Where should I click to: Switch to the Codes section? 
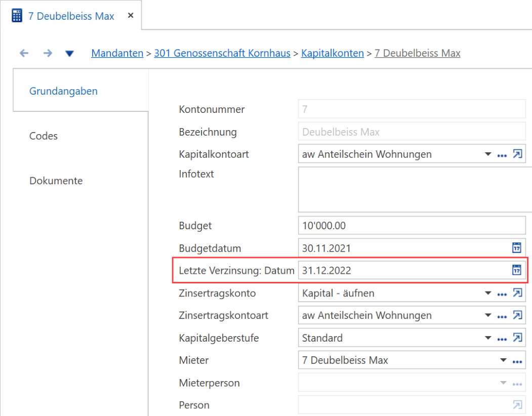pos(44,136)
